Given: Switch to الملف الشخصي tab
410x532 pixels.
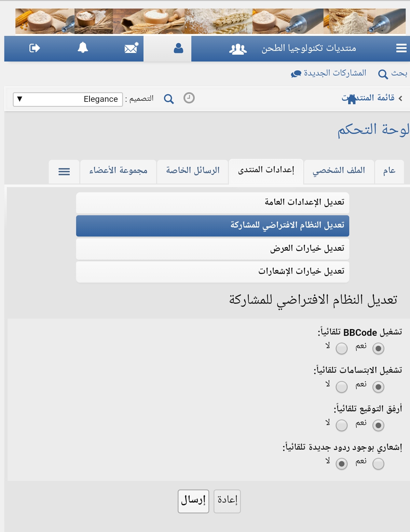Looking at the screenshot, I should 339,171.
